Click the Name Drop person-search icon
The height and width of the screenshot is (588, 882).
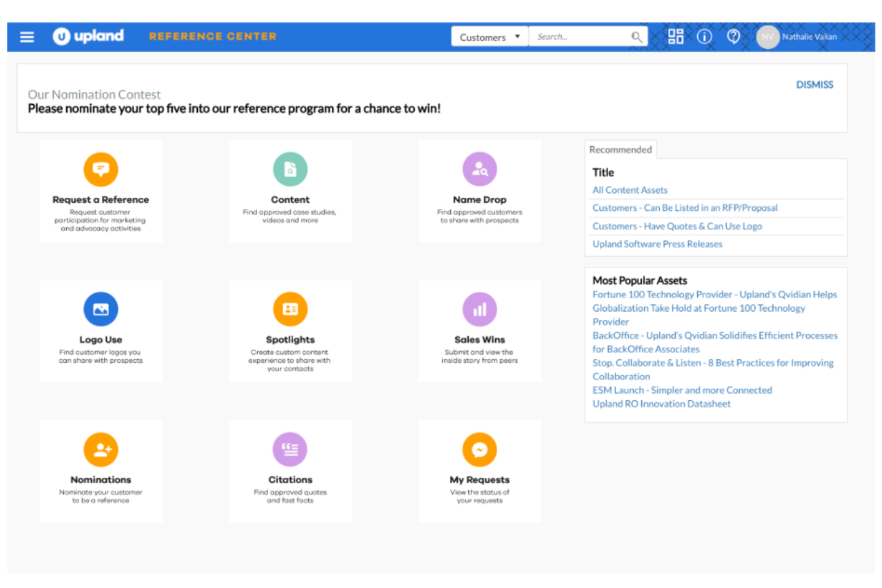coord(480,169)
